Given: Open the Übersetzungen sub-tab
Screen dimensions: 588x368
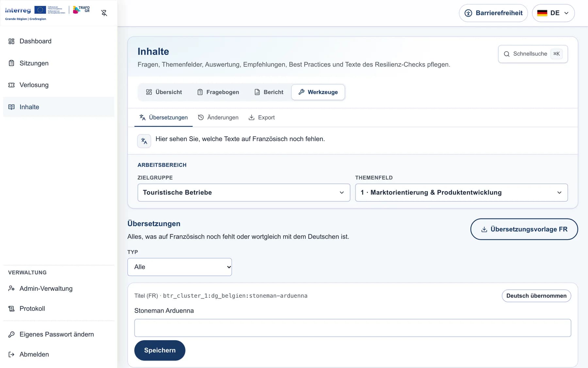Looking at the screenshot, I should [163, 117].
